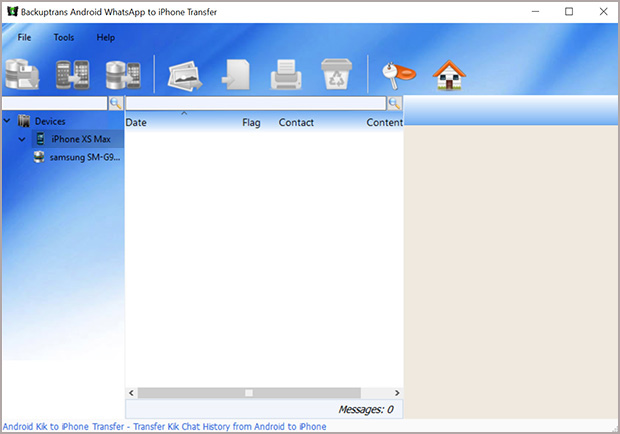620x434 pixels.
Task: Sort messages by the Date column header
Action: 137,123
